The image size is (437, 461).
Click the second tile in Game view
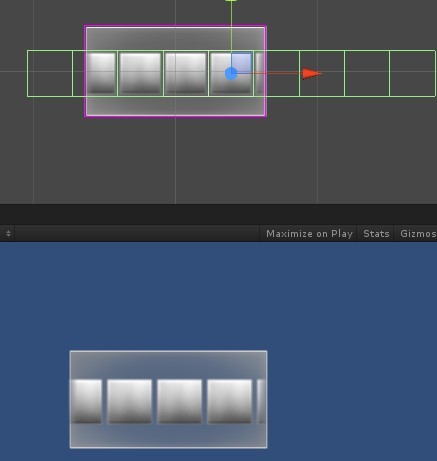129,402
